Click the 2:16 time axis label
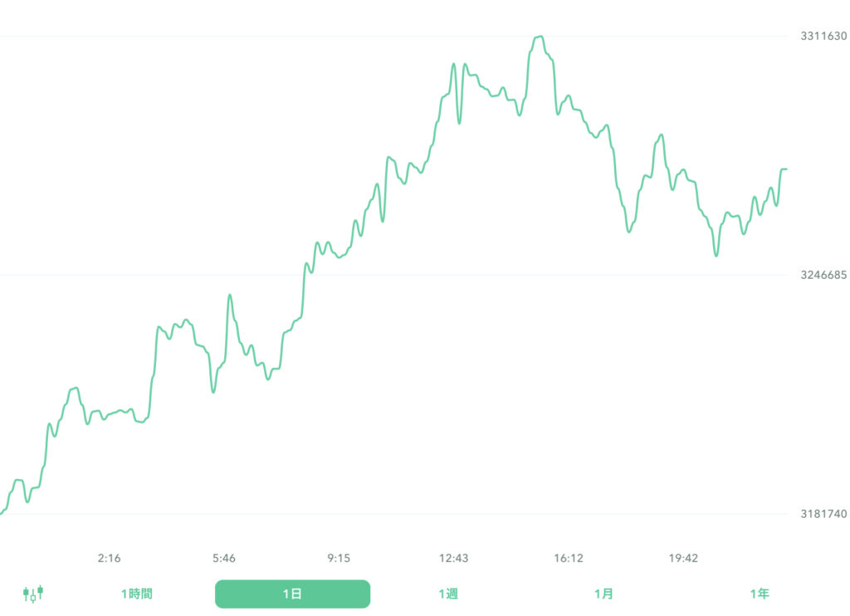This screenshot has width=850, height=616. [109, 559]
